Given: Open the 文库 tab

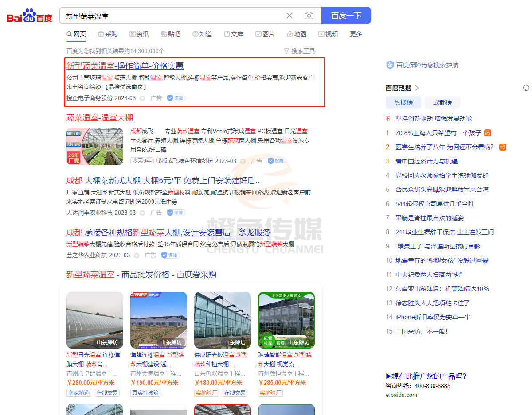Looking at the screenshot, I should [x=234, y=34].
